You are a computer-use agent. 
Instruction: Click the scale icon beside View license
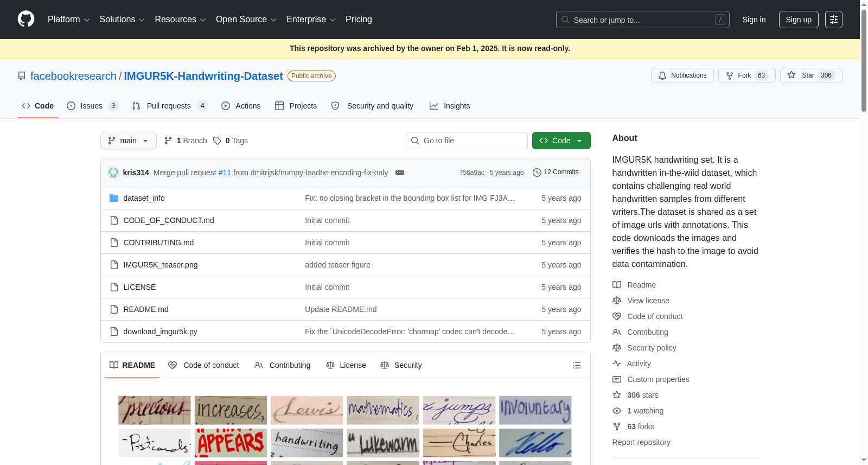617,301
